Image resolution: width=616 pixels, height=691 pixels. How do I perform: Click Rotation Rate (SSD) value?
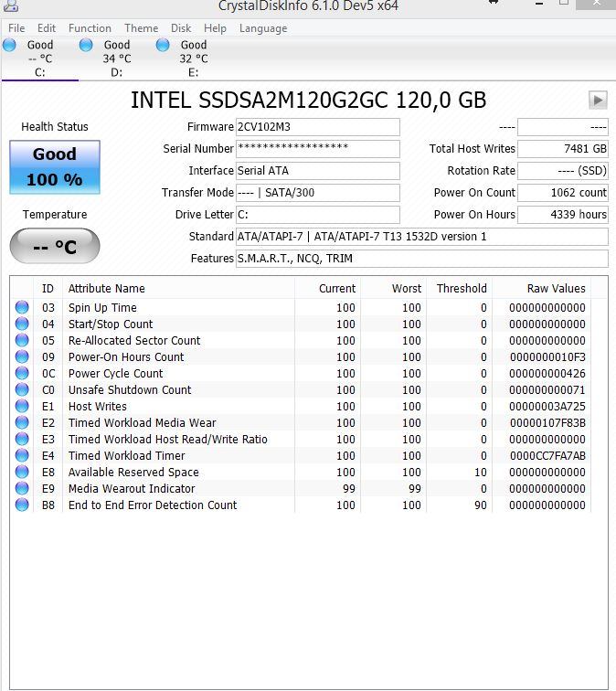pyautogui.click(x=563, y=171)
